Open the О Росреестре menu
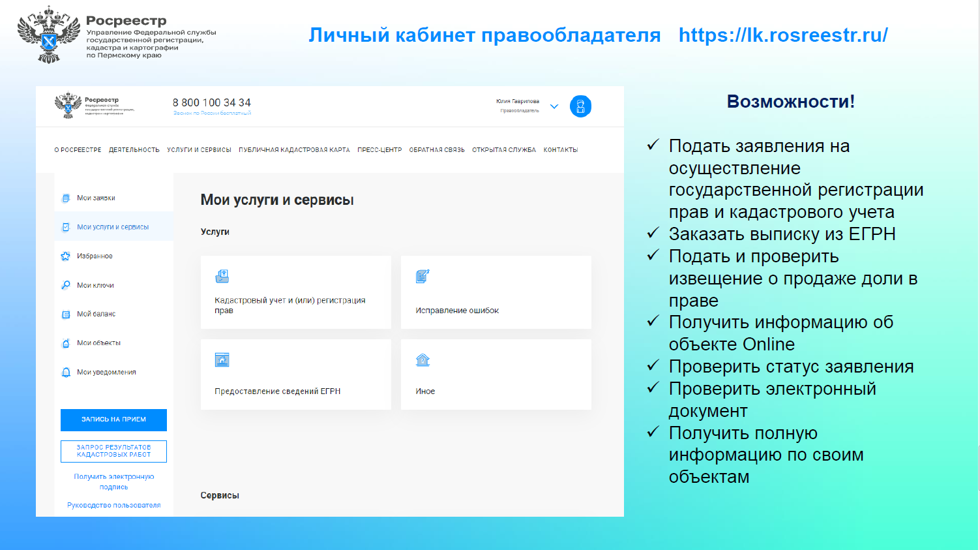Image resolution: width=980 pixels, height=550 pixels. pyautogui.click(x=78, y=150)
